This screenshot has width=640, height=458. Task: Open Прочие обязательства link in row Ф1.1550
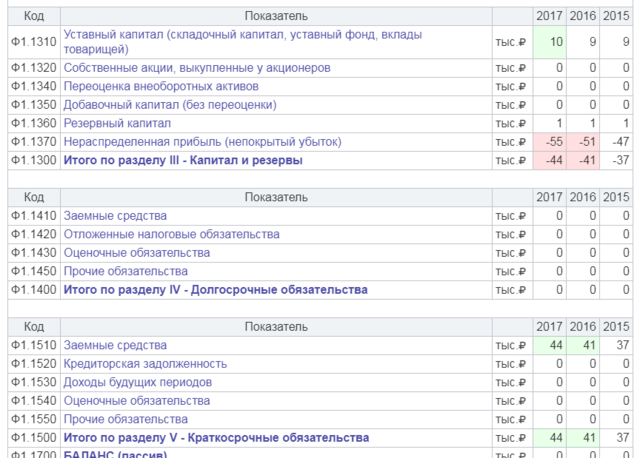(125, 419)
